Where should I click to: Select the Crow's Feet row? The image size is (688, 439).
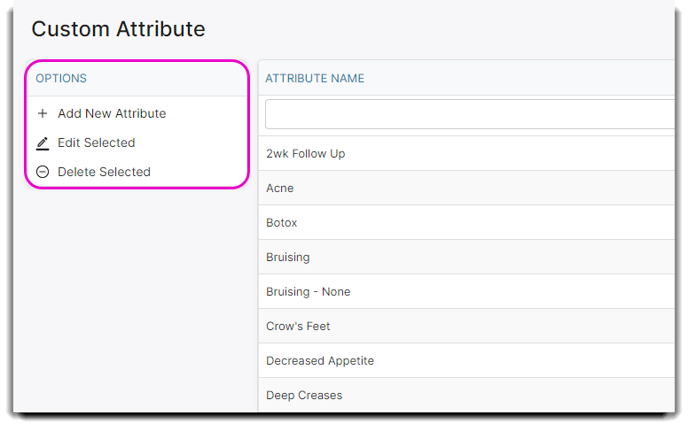pyautogui.click(x=466, y=326)
